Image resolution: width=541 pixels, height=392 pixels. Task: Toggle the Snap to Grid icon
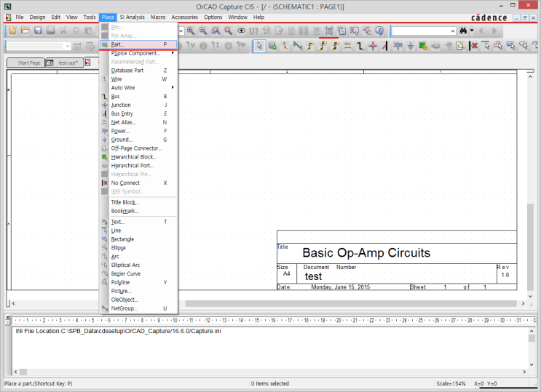click(329, 31)
